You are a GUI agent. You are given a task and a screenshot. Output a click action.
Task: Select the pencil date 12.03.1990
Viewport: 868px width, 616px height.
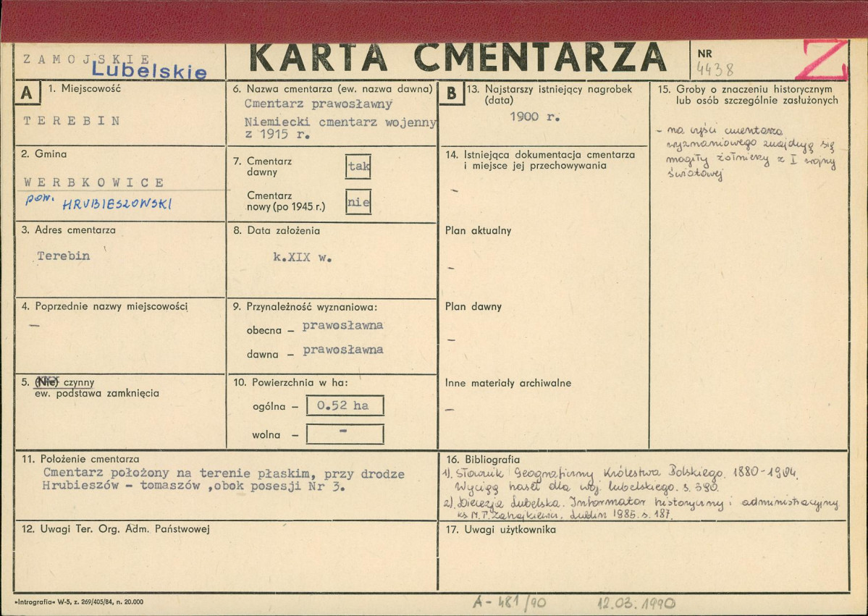[x=636, y=603]
